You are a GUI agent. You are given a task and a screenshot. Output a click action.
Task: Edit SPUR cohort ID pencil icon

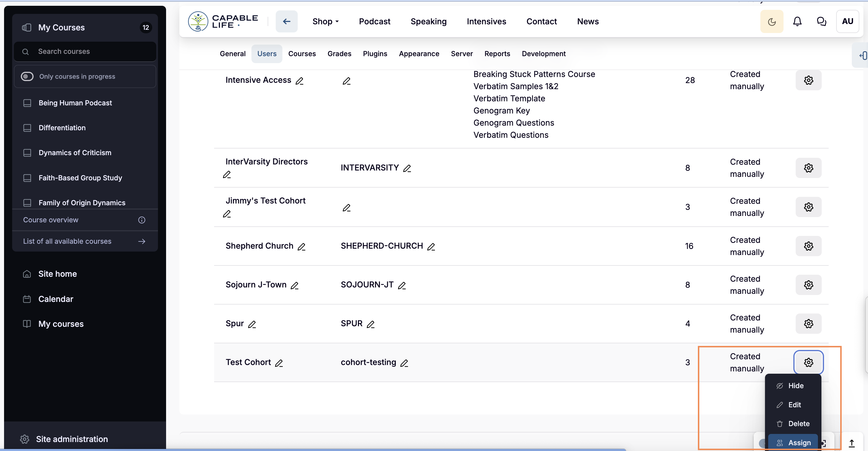[x=370, y=324]
